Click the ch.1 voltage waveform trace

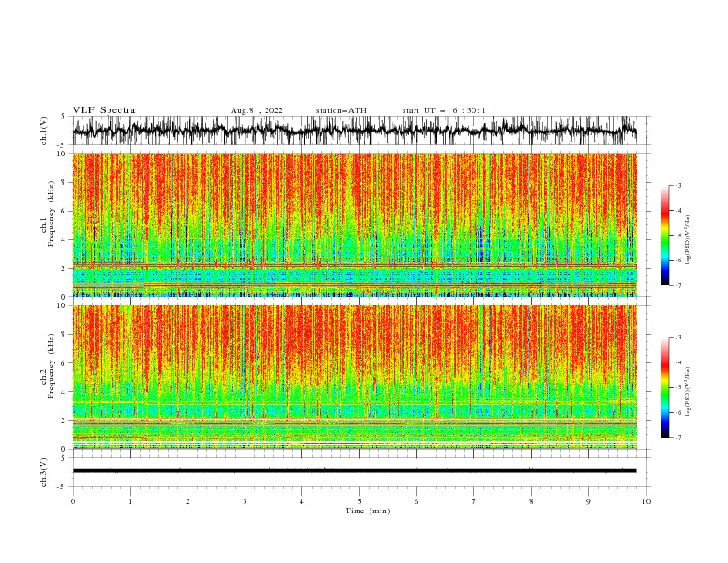click(x=354, y=131)
